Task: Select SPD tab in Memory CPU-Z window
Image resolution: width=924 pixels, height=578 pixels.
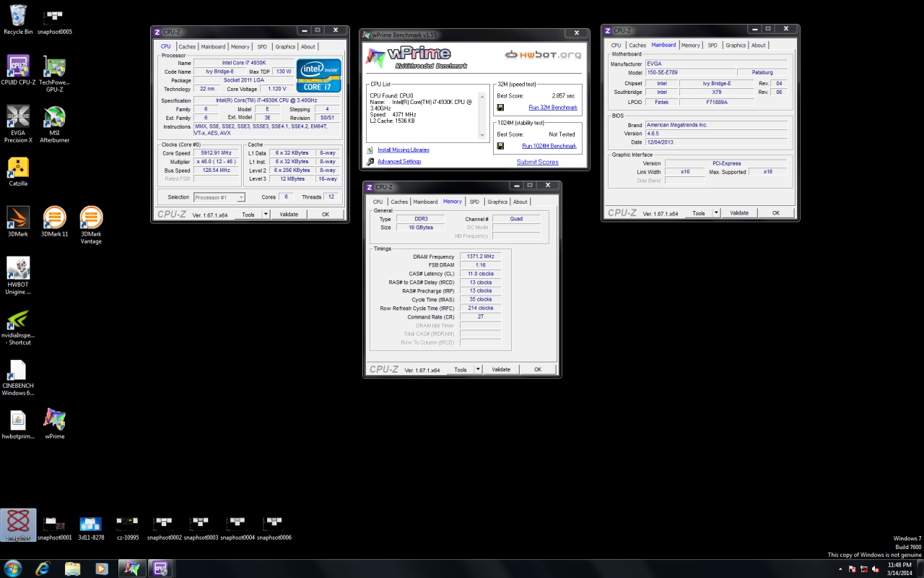Action: coord(474,202)
